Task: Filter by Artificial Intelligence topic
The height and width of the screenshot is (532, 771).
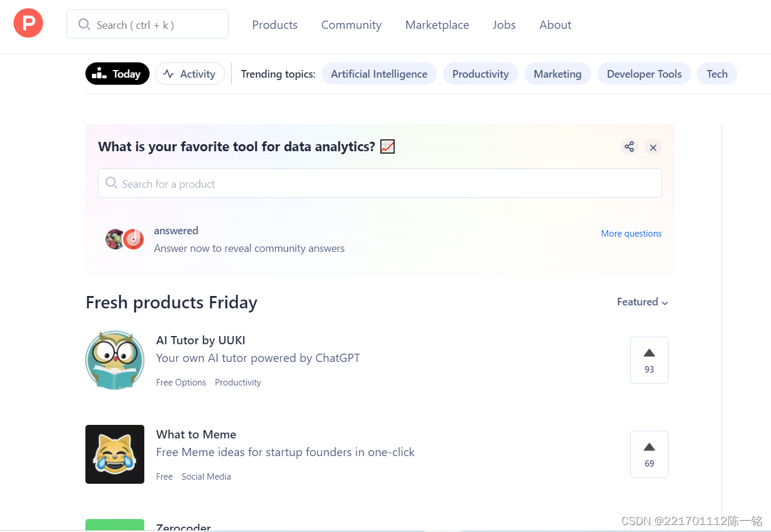Action: [379, 74]
